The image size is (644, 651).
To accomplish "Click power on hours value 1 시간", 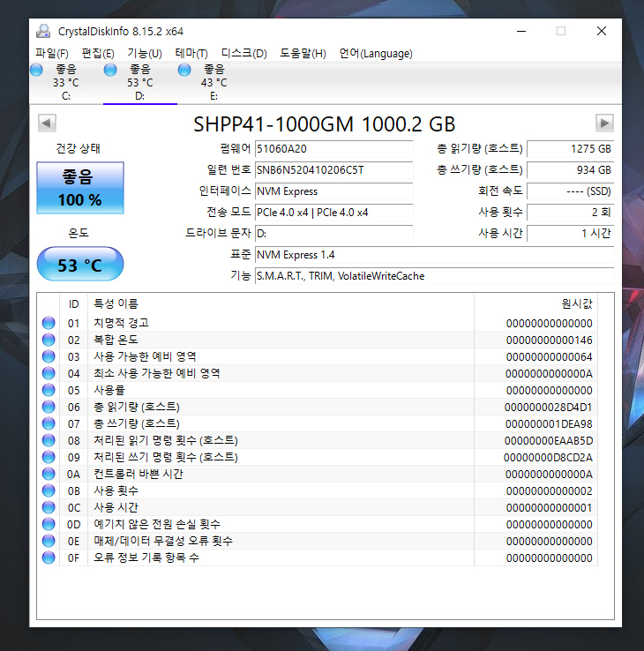I will click(x=571, y=234).
